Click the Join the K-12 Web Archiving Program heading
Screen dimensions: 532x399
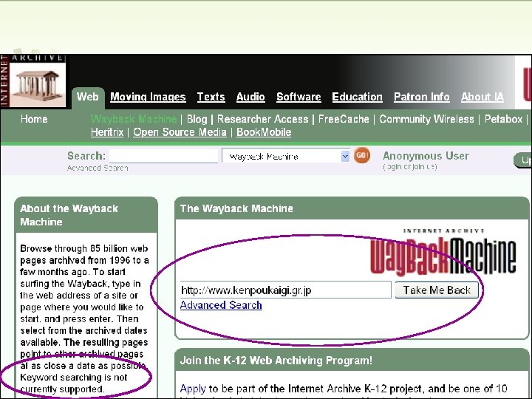276,361
